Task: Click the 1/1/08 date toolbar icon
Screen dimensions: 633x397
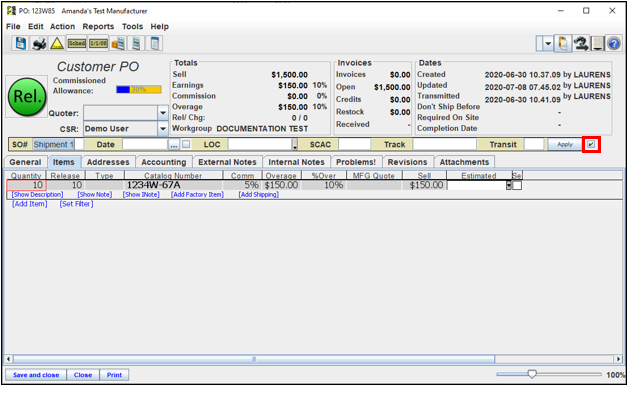Action: 99,43
